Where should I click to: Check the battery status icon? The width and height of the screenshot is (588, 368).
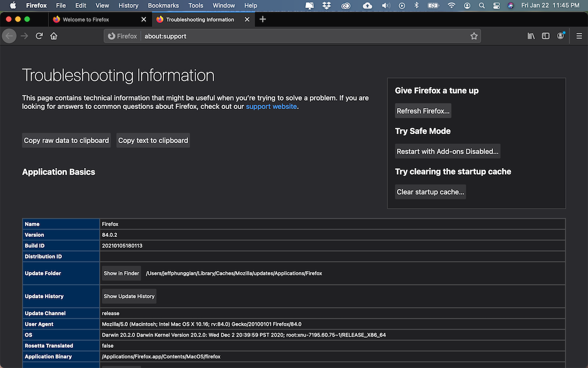click(x=433, y=5)
